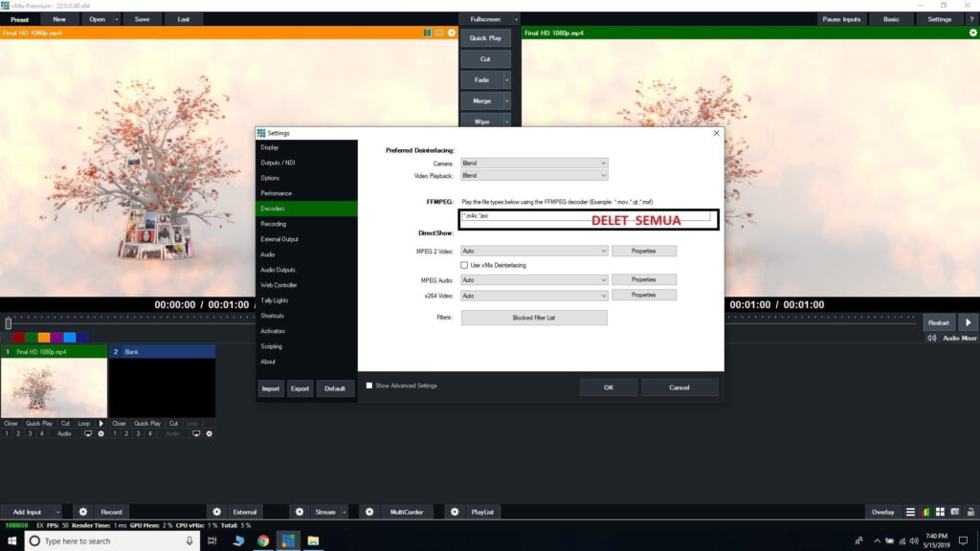The image size is (980, 551).
Task: Open MPEG 2 Video decoder dropdown
Action: point(534,251)
